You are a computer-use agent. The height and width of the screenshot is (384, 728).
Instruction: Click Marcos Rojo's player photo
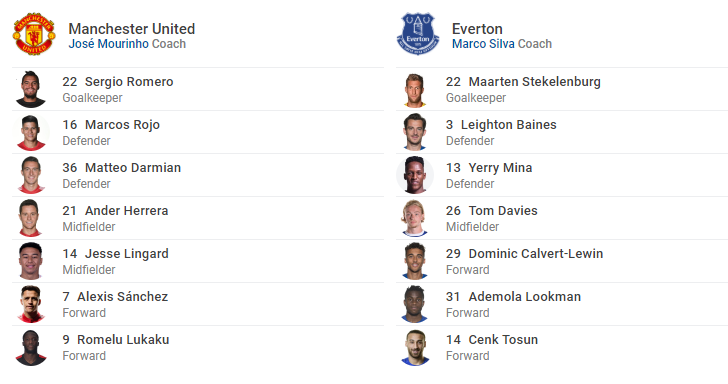pos(31,132)
